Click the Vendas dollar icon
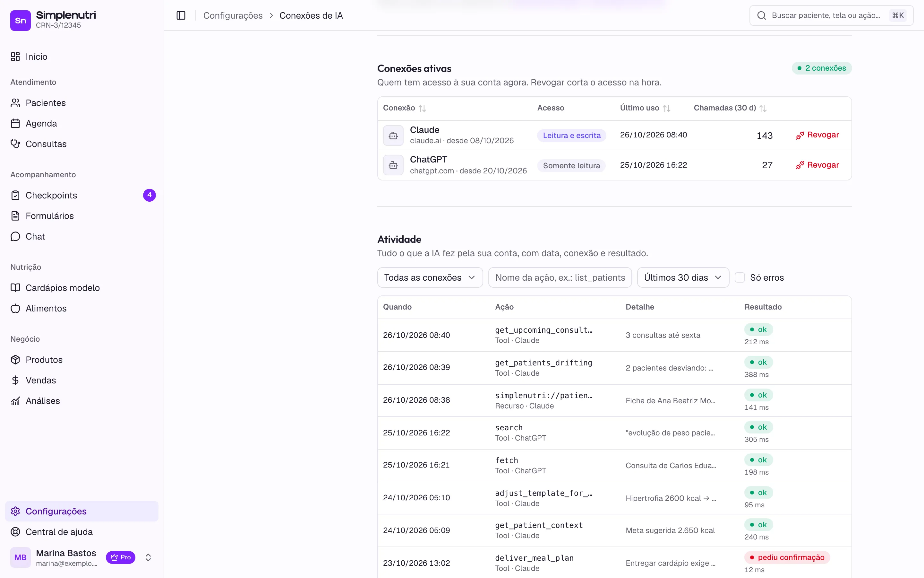Viewport: 924px width, 578px height. click(15, 381)
